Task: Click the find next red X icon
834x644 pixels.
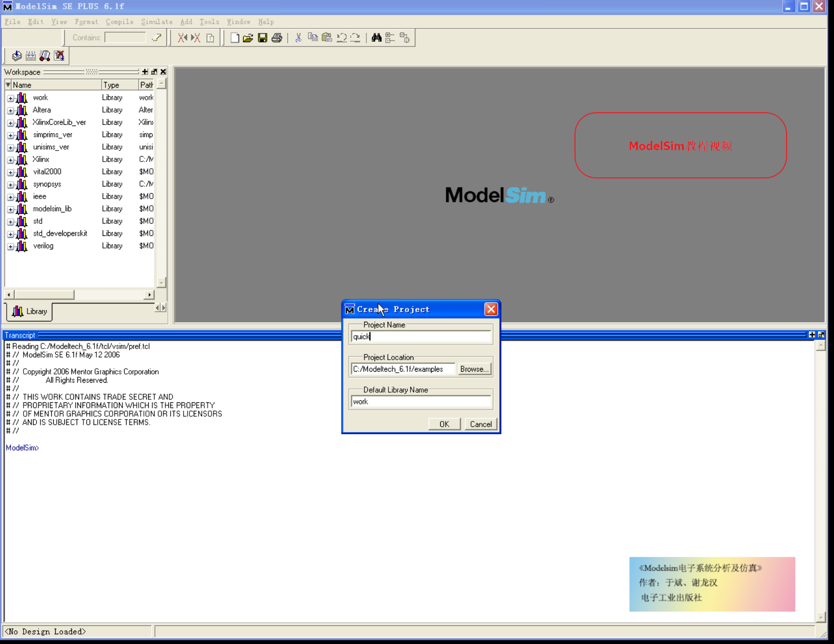Action: [195, 37]
